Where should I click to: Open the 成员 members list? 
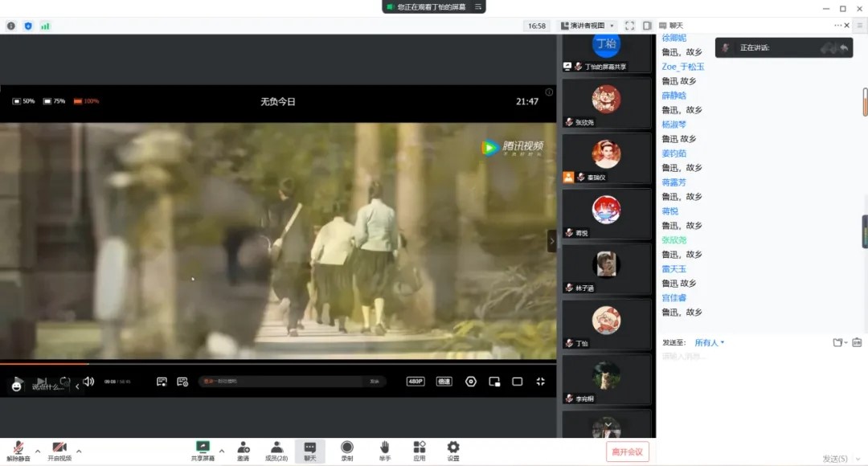(276, 451)
